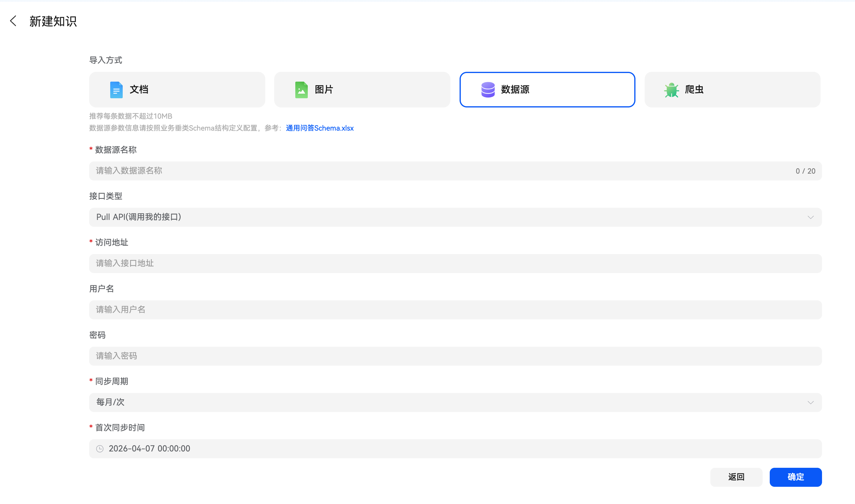Focus the 密码 input field
Image resolution: width=855 pixels, height=504 pixels.
(455, 356)
